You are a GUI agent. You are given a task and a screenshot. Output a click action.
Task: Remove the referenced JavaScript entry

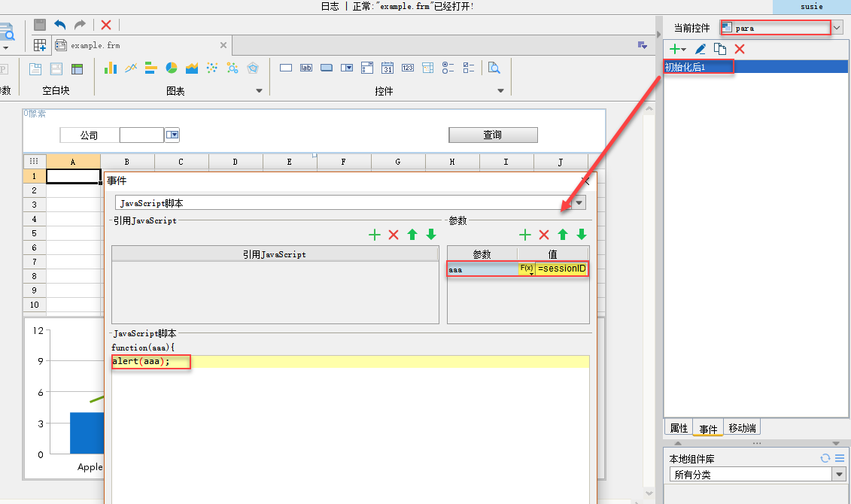[x=394, y=235]
